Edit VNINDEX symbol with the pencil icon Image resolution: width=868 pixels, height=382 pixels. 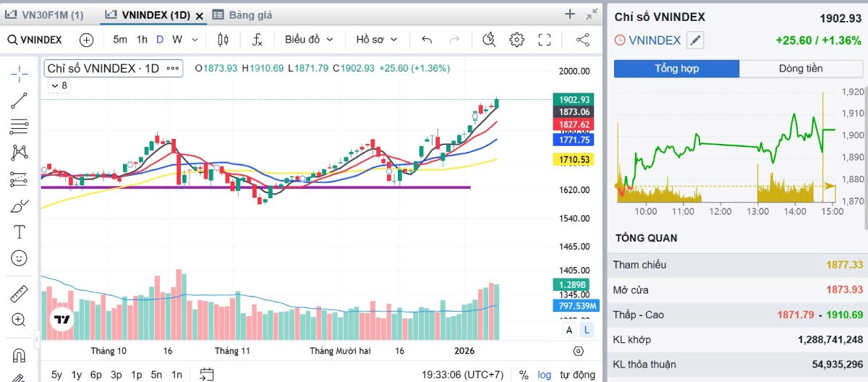click(x=695, y=41)
